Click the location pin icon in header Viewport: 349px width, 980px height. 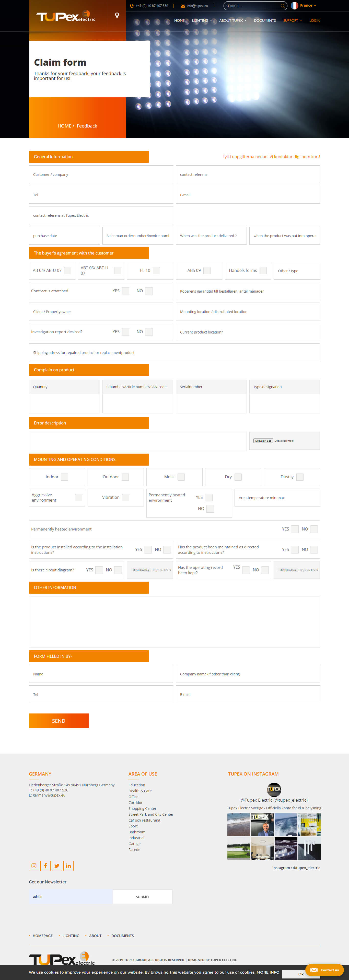pyautogui.click(x=117, y=16)
